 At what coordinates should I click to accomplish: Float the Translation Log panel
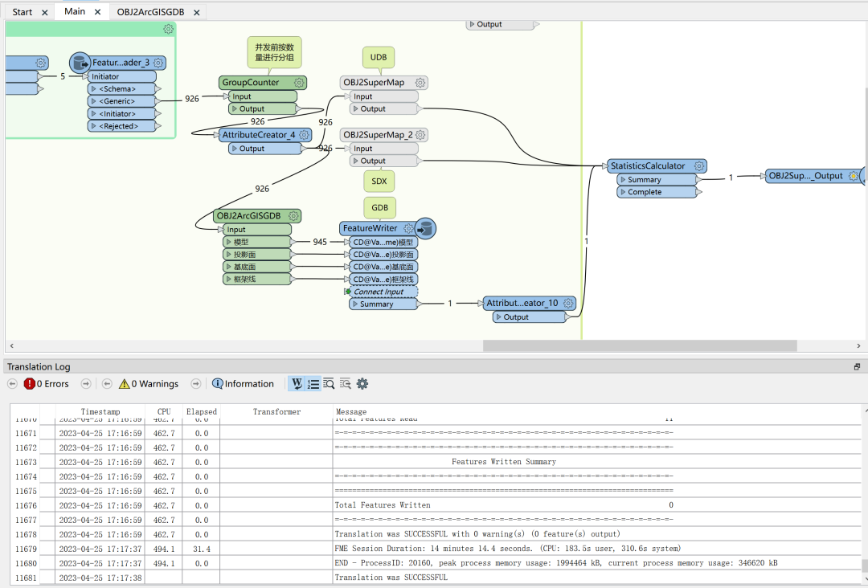857,367
